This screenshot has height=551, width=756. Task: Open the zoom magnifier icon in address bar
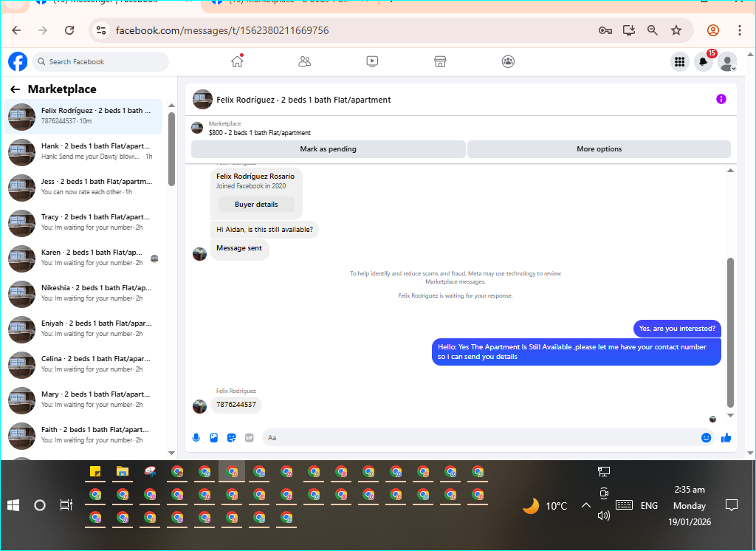point(653,30)
